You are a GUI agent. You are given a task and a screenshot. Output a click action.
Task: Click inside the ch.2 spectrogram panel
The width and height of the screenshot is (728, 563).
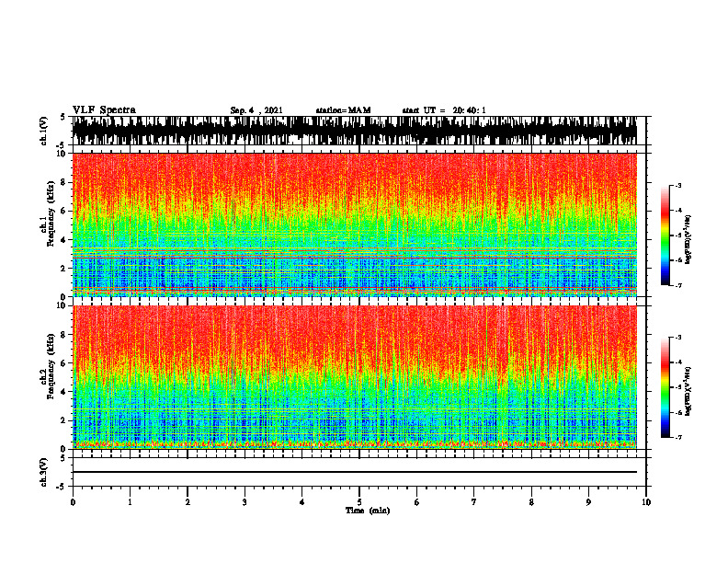355,377
